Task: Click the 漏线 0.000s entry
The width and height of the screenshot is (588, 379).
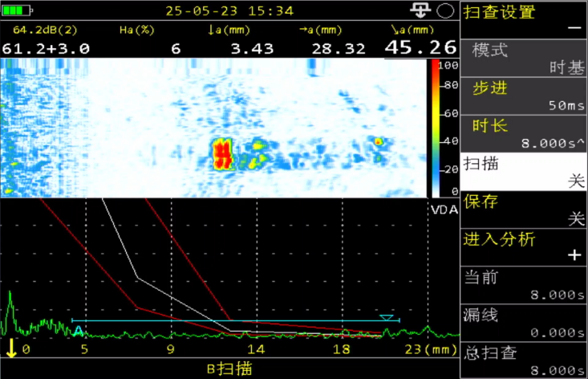Action: pos(525,323)
